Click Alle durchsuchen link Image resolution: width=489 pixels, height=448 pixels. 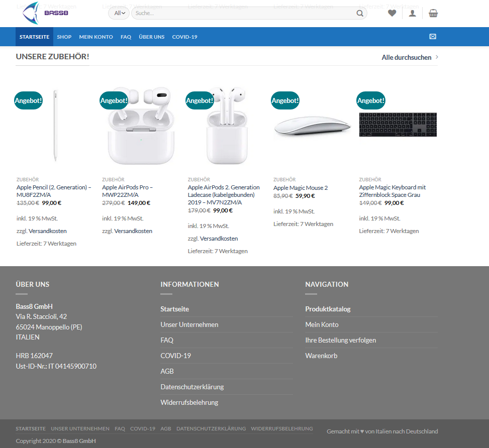point(407,57)
